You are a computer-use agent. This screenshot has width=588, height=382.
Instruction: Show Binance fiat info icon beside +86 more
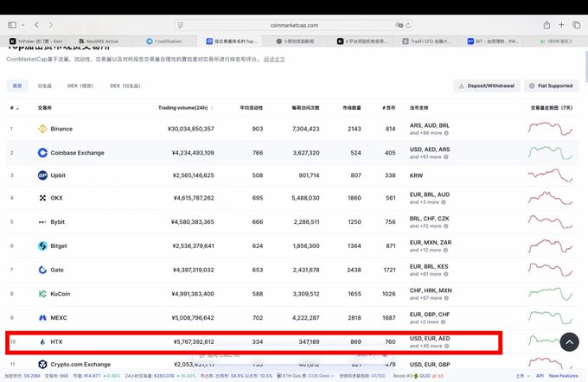(446, 133)
